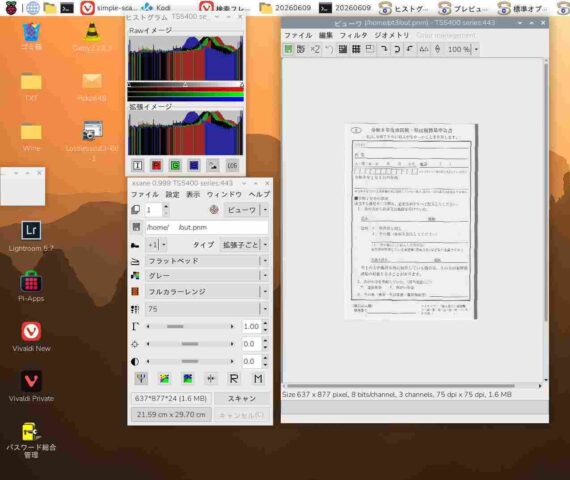Screen dimensions: 570x480
Task: Toggle blue channel in histogram
Action: click(194, 166)
